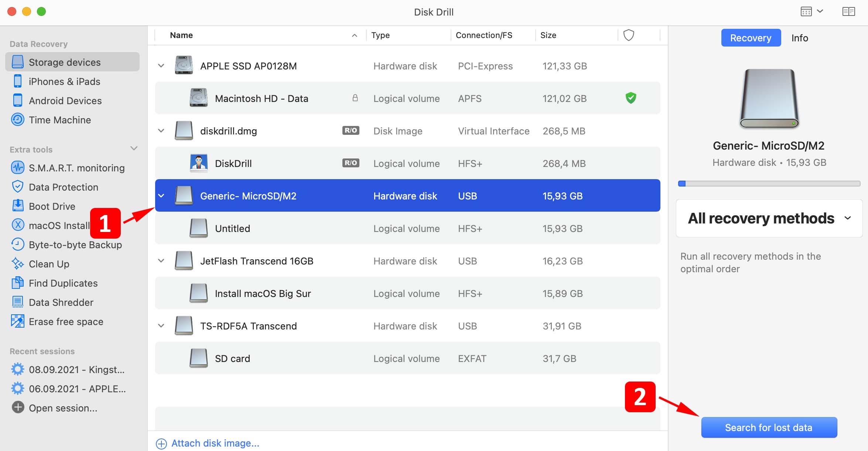Select the Install macOS Big Sur volume
This screenshot has width=868, height=451.
point(407,293)
